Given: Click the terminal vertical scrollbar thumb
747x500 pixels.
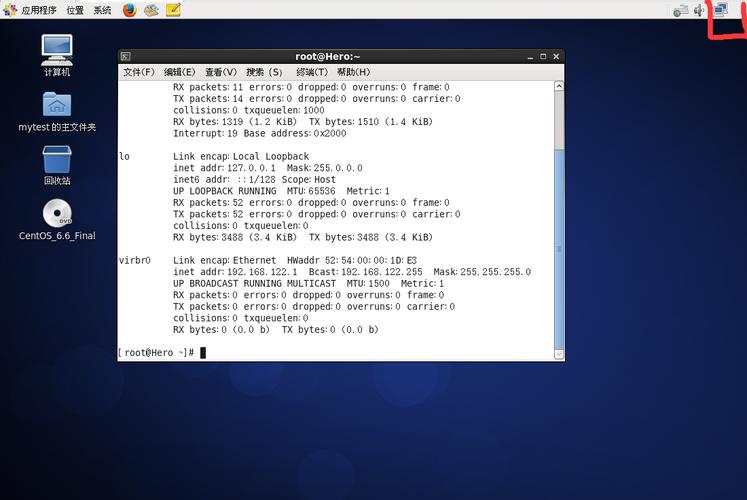Looking at the screenshot, I should click(x=559, y=249).
